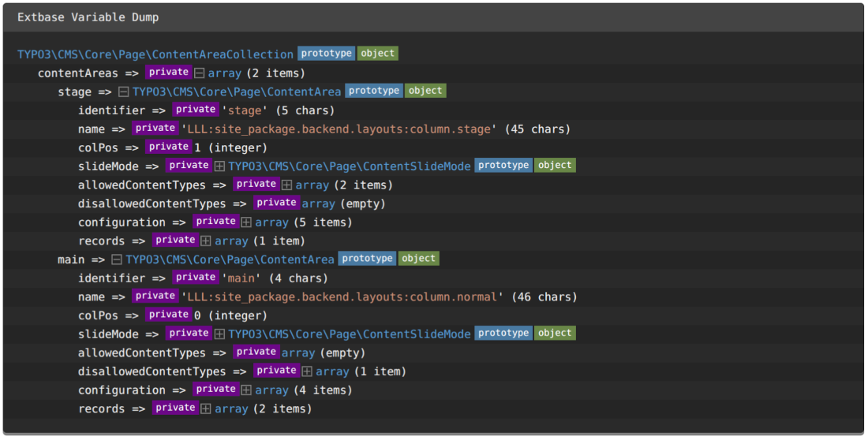
Task: Click main 'array (empty)' allowedContentTypes value
Action: 324,353
